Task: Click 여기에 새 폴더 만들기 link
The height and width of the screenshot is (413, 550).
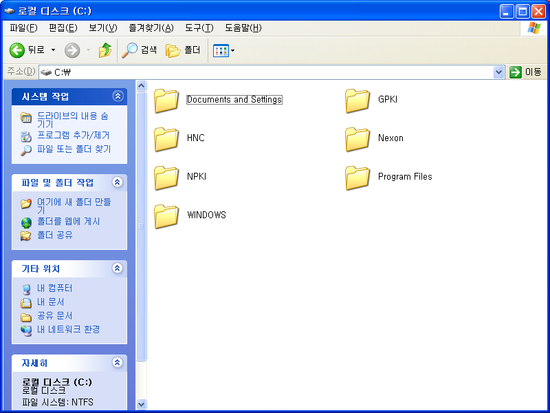Action: click(74, 206)
